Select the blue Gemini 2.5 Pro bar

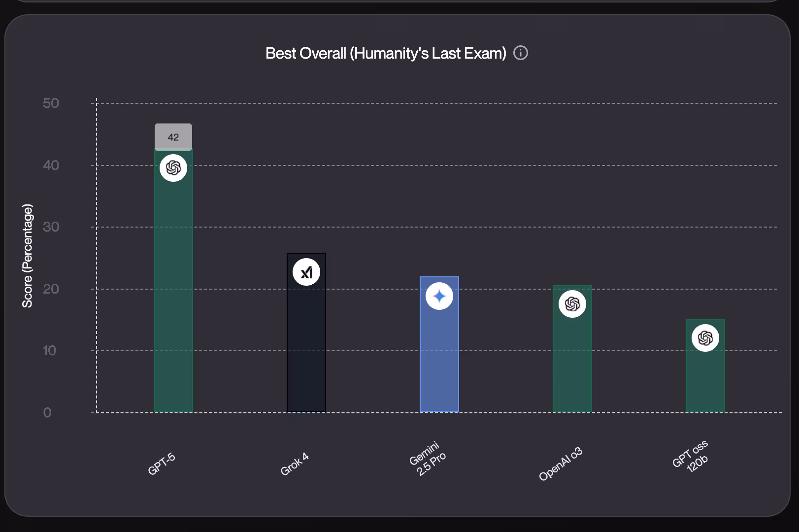coord(439,345)
